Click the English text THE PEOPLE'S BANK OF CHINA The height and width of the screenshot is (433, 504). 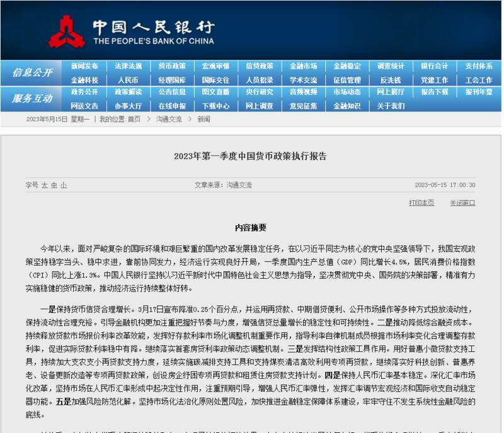154,41
